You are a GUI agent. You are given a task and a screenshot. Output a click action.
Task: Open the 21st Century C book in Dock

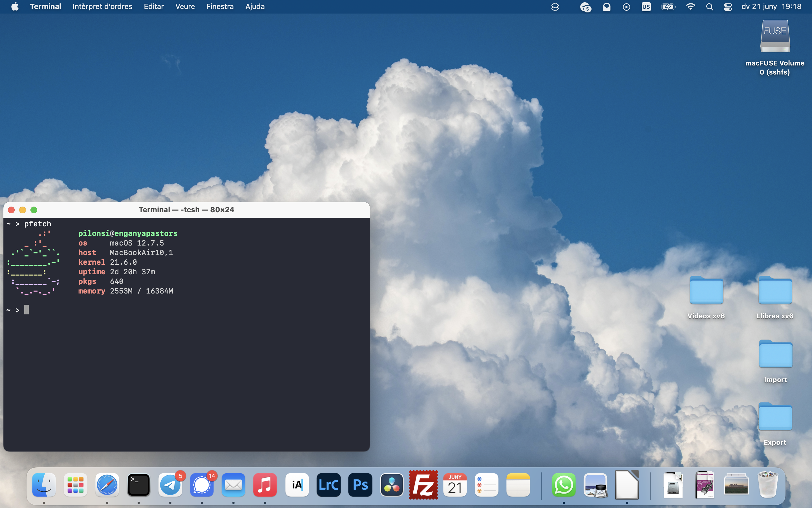(705, 485)
